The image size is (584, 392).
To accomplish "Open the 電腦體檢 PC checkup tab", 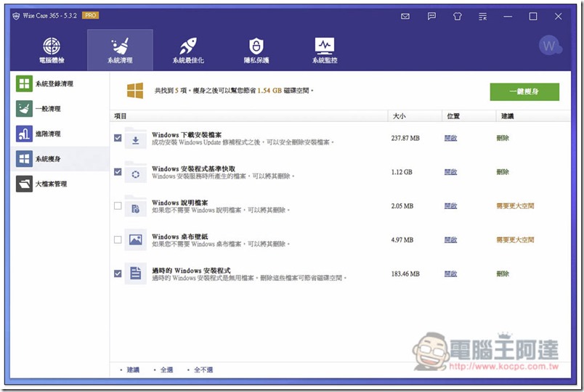I will click(52, 50).
